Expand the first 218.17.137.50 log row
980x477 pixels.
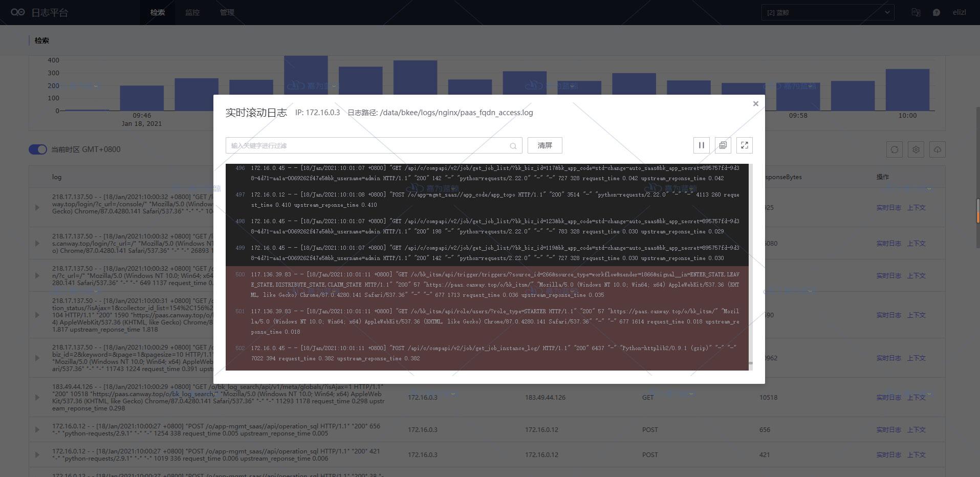pyautogui.click(x=37, y=208)
